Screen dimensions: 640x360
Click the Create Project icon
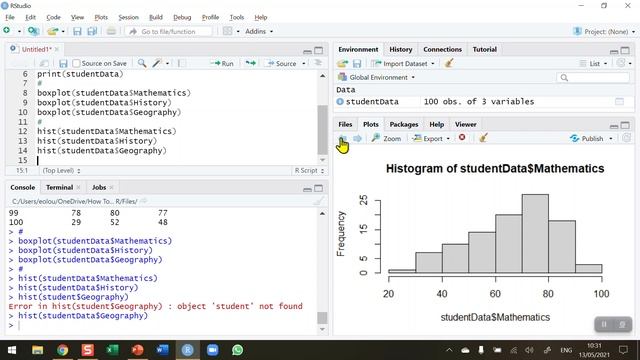[33, 31]
